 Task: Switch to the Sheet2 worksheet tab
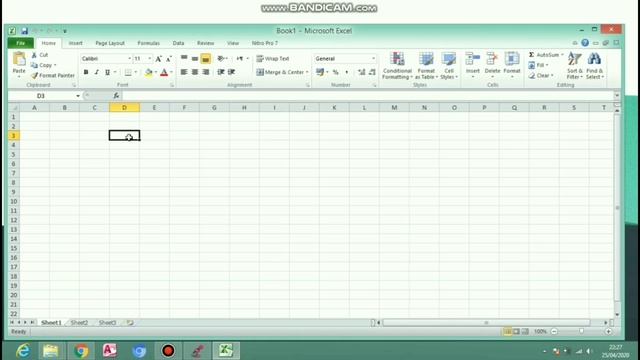click(79, 322)
